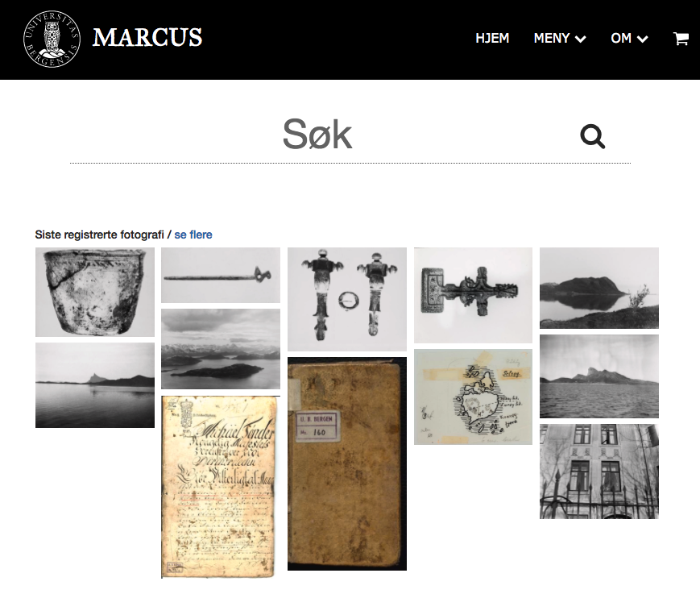Image resolution: width=700 pixels, height=594 pixels.
Task: Expand the OM dropdown menu
Action: pos(629,39)
